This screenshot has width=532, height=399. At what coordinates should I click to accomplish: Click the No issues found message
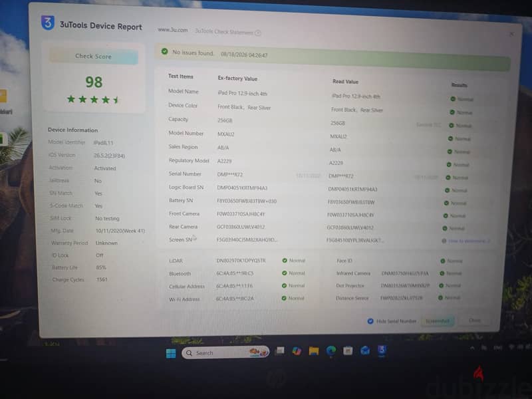(x=193, y=53)
